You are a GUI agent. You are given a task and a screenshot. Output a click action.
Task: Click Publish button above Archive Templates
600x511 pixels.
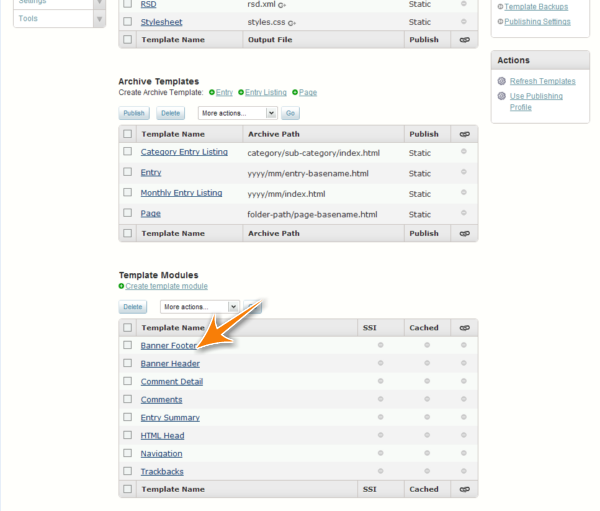pyautogui.click(x=134, y=113)
